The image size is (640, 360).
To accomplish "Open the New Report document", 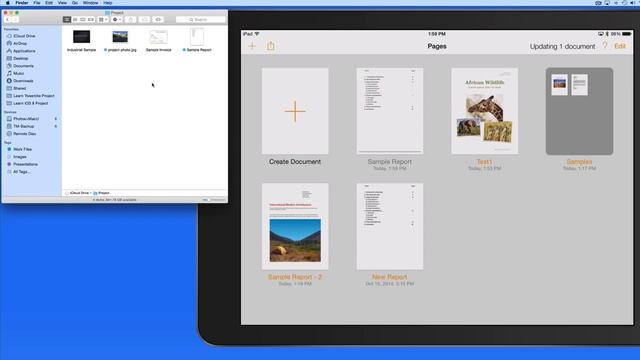I will coord(389,227).
